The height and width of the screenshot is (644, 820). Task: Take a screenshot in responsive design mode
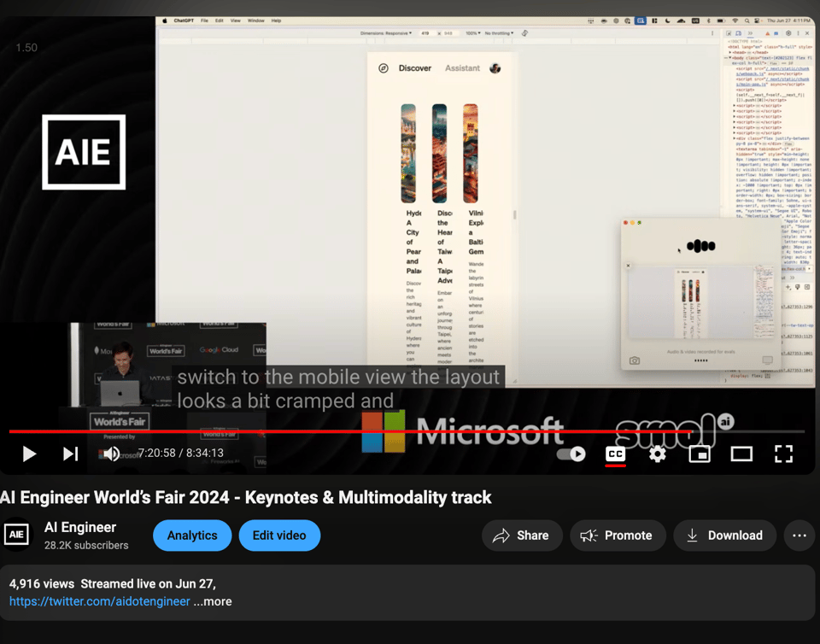(524, 32)
